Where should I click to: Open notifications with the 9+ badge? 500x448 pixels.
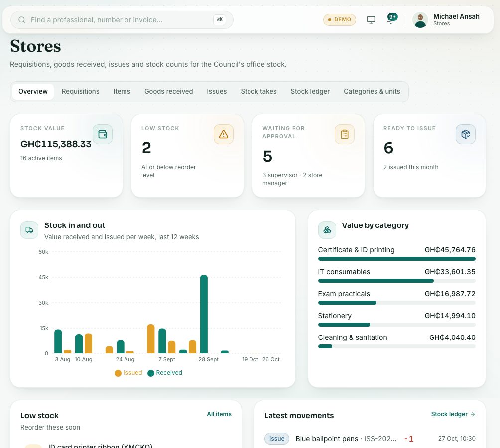[391, 18]
